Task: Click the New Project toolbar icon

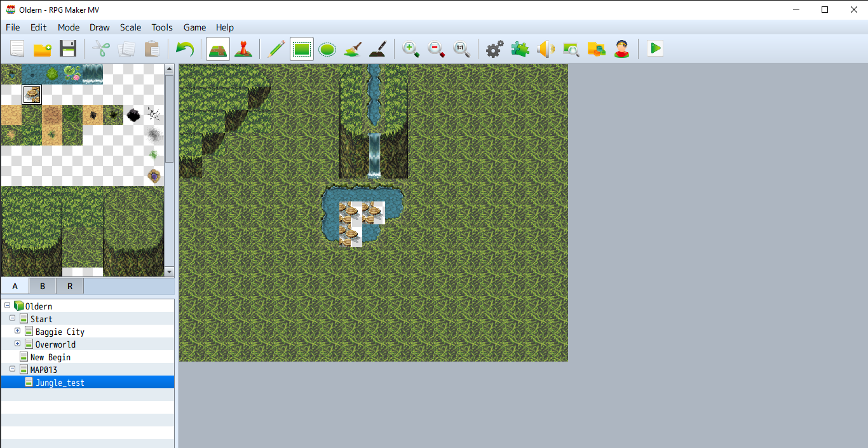Action: tap(17, 49)
